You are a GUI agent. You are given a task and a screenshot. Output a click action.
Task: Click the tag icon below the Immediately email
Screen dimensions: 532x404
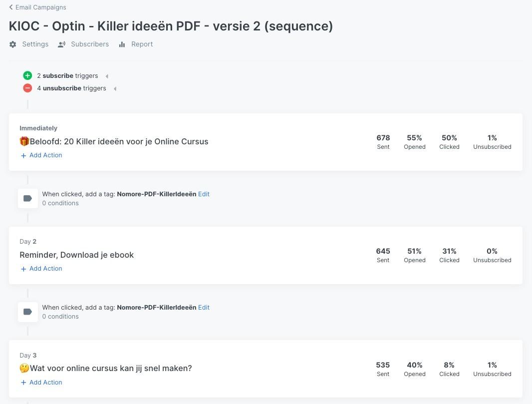pos(28,198)
